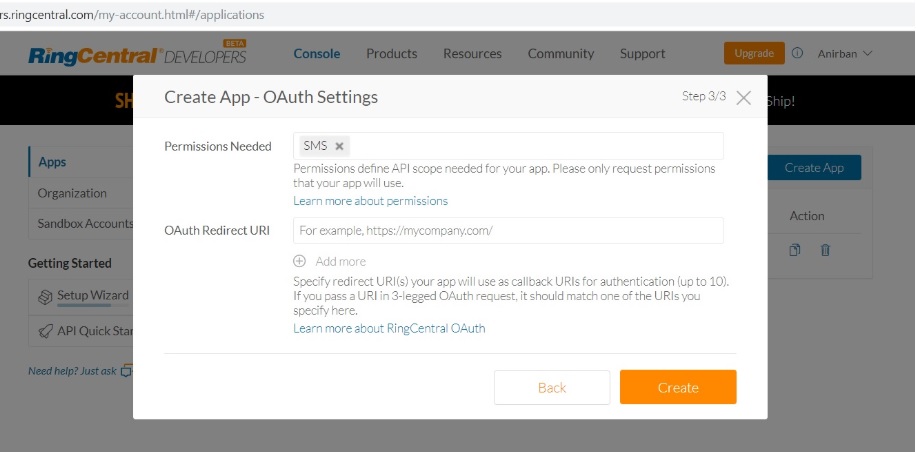Click the delete app trash icon

click(x=825, y=250)
